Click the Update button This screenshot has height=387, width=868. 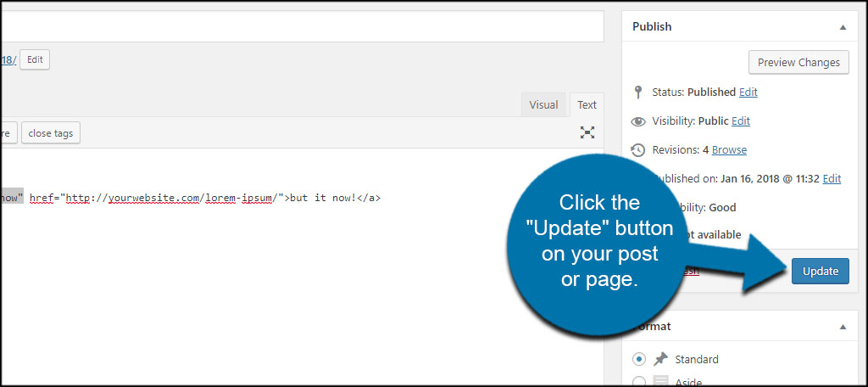tap(821, 271)
